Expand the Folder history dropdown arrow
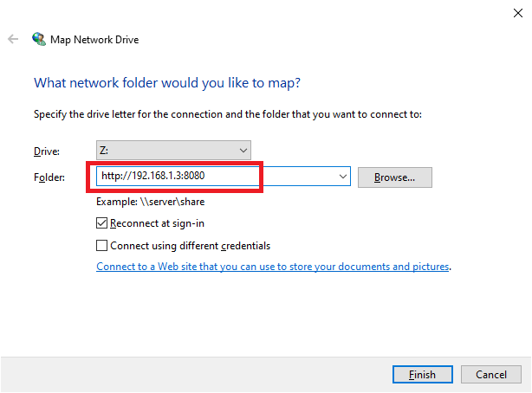 point(342,177)
